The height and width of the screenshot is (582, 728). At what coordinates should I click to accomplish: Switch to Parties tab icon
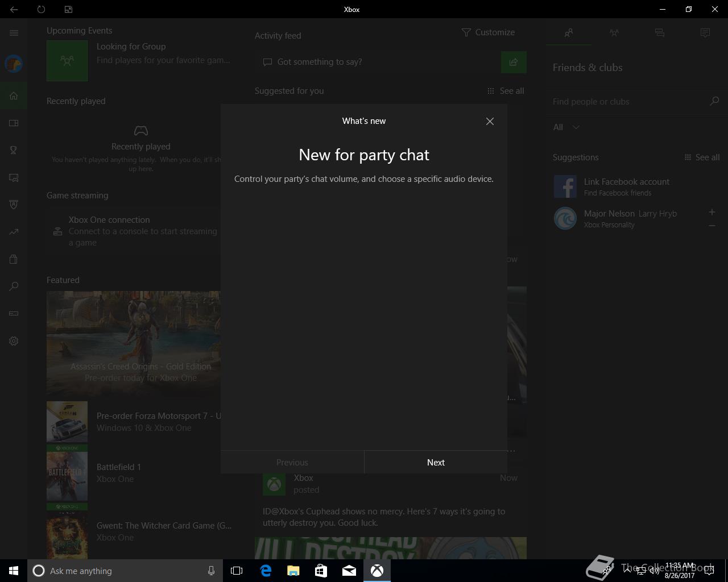tap(614, 33)
